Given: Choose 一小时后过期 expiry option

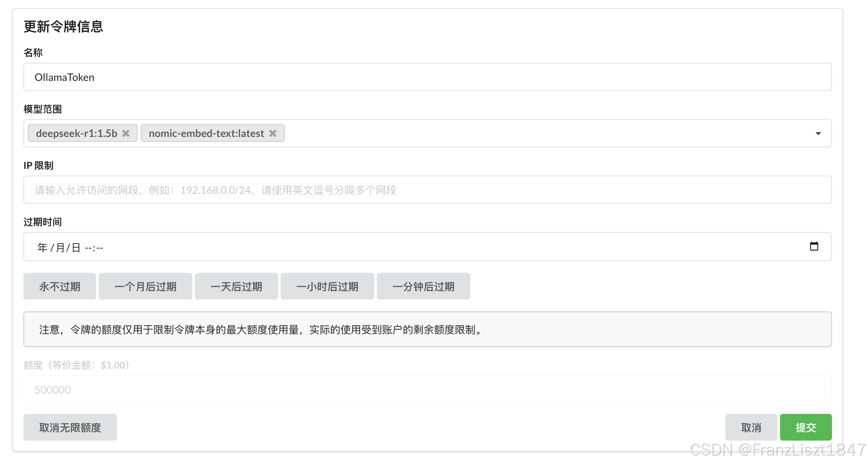Looking at the screenshot, I should point(327,287).
